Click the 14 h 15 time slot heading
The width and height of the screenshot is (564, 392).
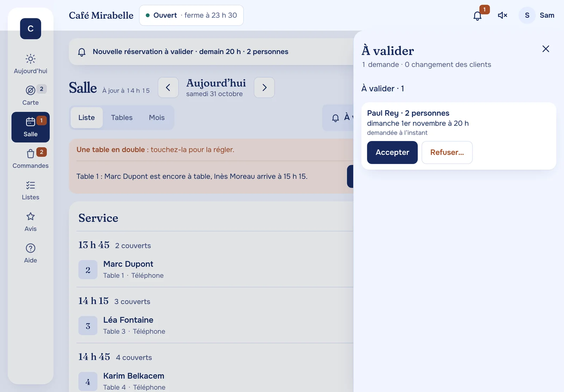pos(93,301)
